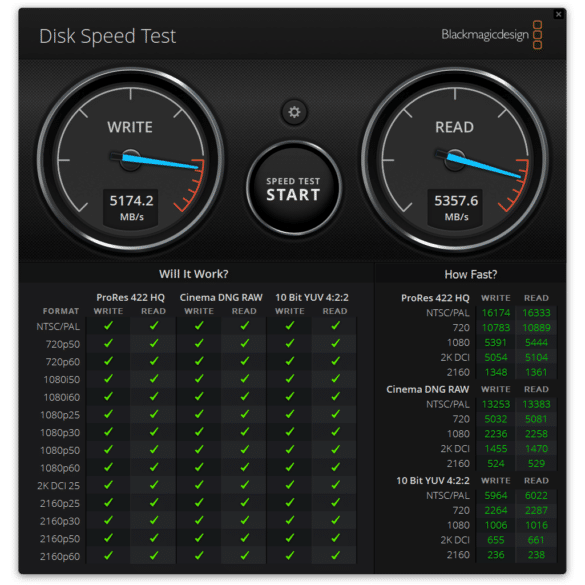
Task: Click the Speed Test Start button
Action: point(294,188)
